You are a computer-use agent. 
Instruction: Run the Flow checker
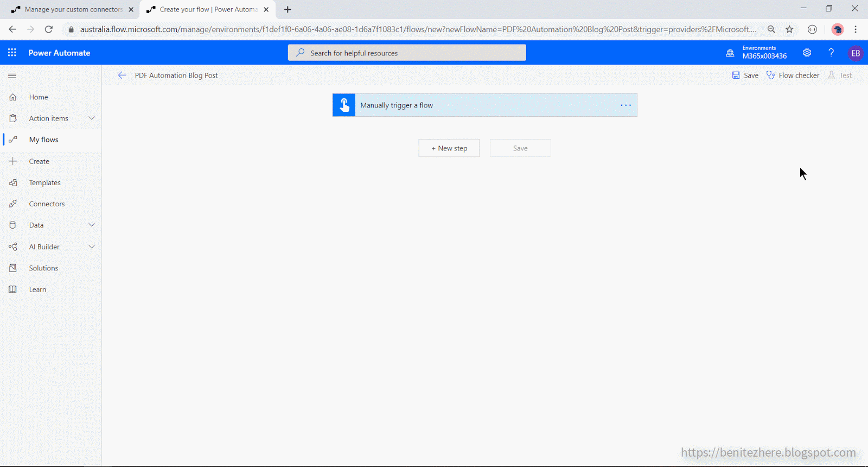tap(793, 75)
